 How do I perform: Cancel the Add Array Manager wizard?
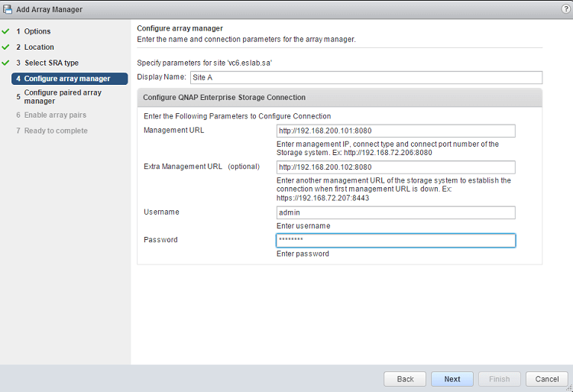click(547, 379)
